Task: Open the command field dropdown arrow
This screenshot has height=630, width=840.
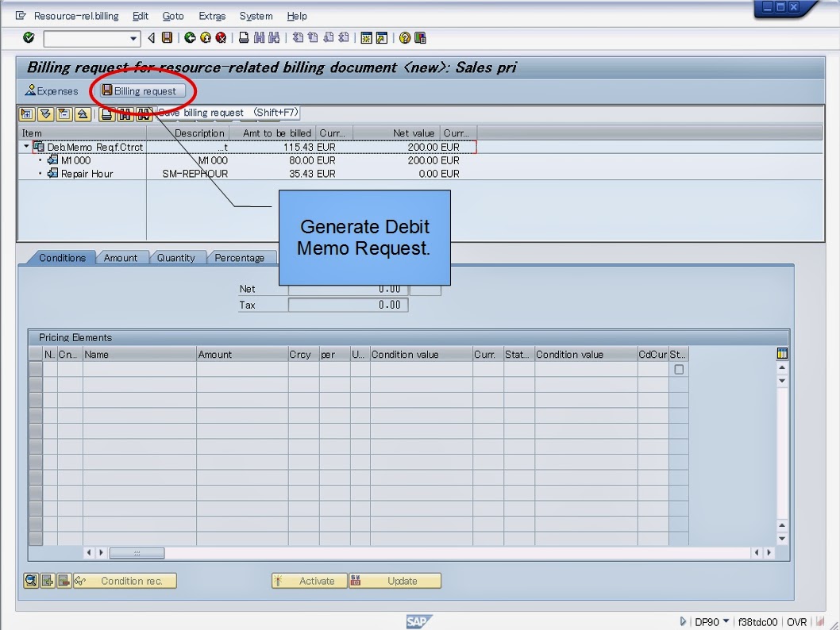Action: point(132,37)
